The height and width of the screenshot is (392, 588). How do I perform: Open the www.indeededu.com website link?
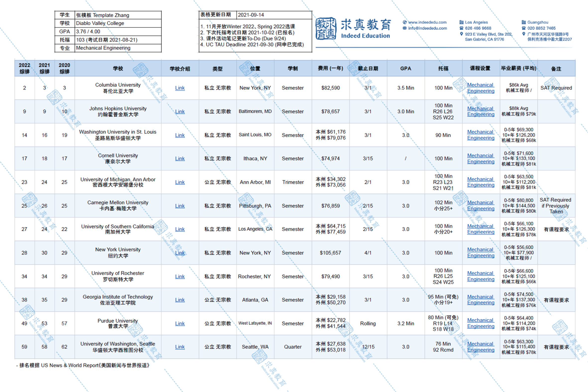click(x=427, y=22)
